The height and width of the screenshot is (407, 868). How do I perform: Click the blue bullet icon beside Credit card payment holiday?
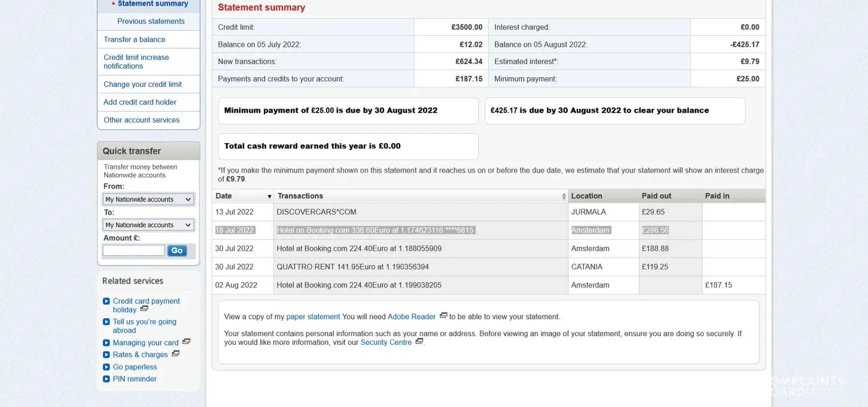pos(106,301)
